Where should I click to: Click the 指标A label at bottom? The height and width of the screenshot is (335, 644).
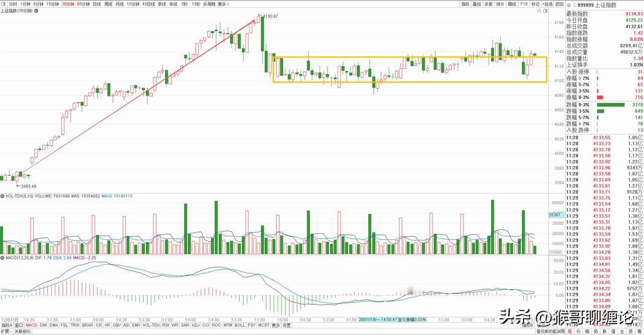7,325
